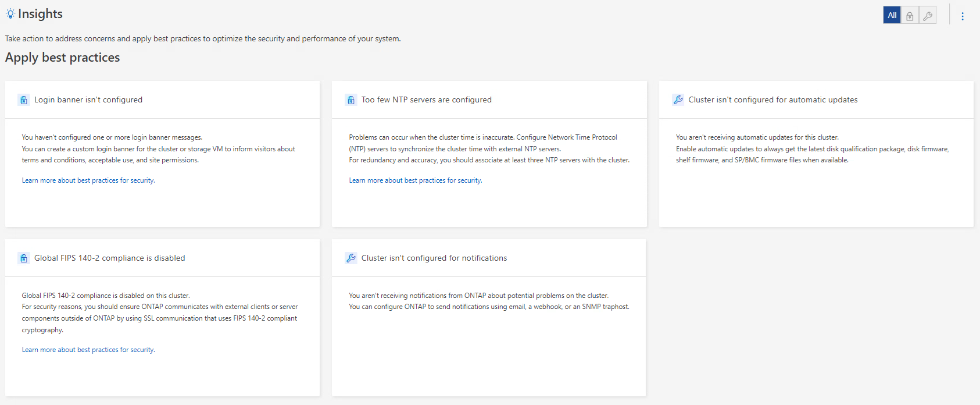This screenshot has width=980, height=405.
Task: Open security best practices link in Login banner card
Action: [x=88, y=180]
